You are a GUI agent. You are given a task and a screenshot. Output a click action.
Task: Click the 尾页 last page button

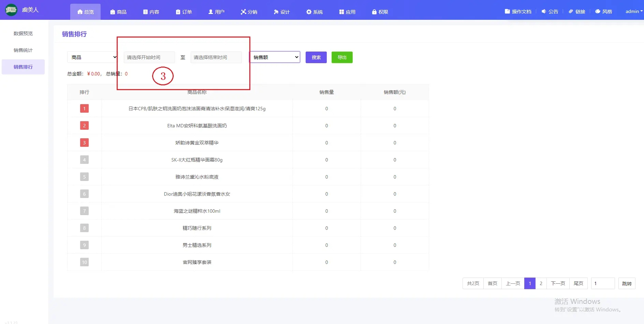[x=578, y=283]
